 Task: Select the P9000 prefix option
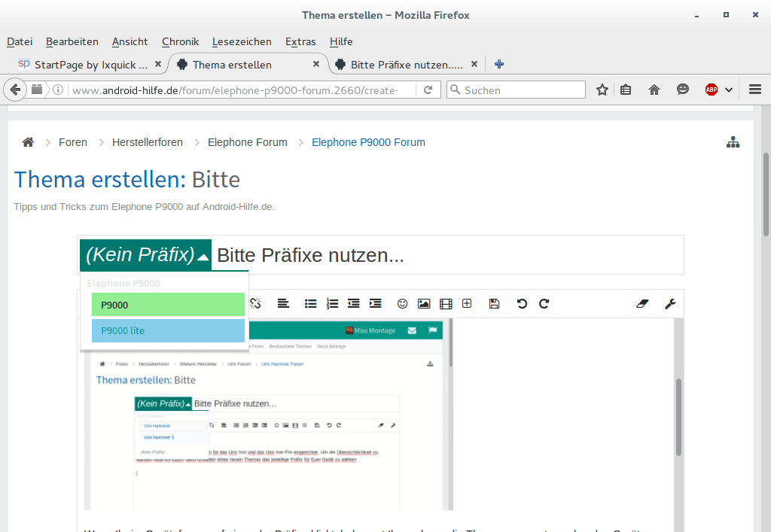(168, 305)
